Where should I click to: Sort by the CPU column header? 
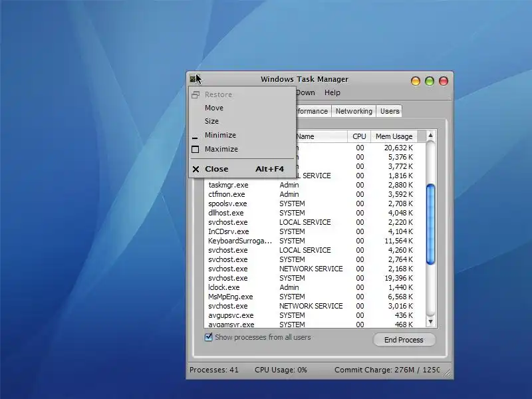[x=359, y=136]
